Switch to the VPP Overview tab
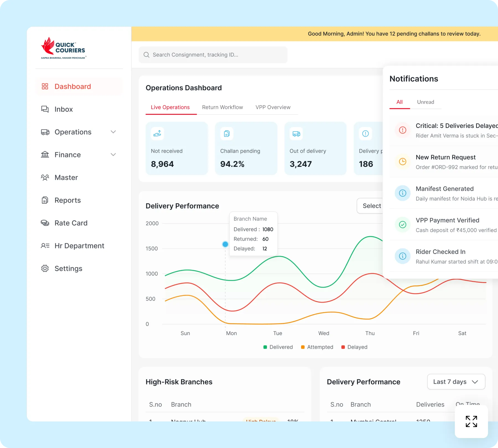 (273, 107)
